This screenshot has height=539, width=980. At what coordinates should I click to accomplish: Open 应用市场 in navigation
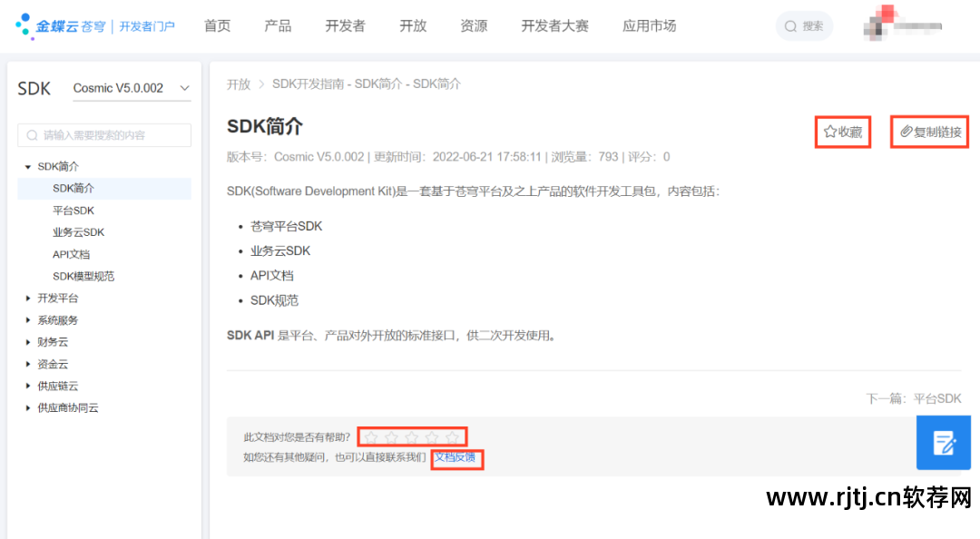649,26
